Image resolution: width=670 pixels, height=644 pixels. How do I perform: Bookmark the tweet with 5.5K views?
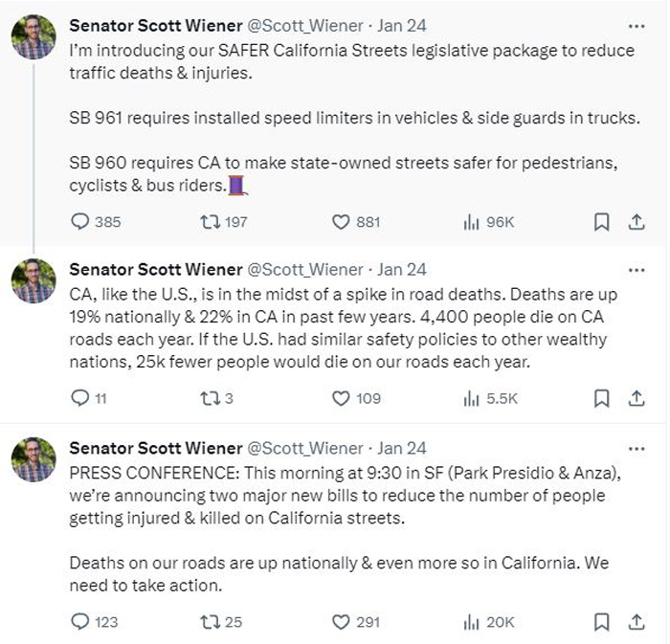point(602,398)
